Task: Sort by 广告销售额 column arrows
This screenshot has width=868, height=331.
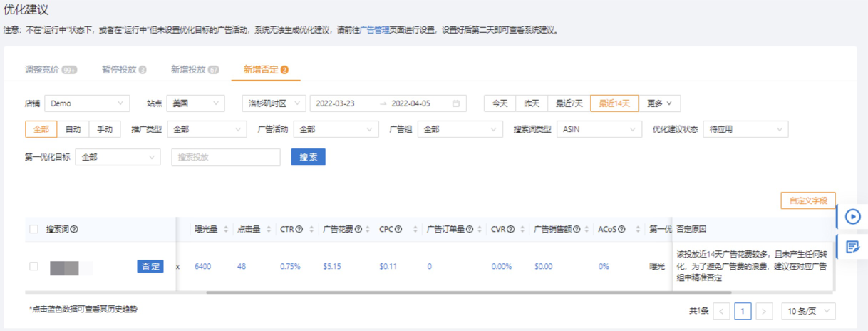Action: click(x=587, y=230)
